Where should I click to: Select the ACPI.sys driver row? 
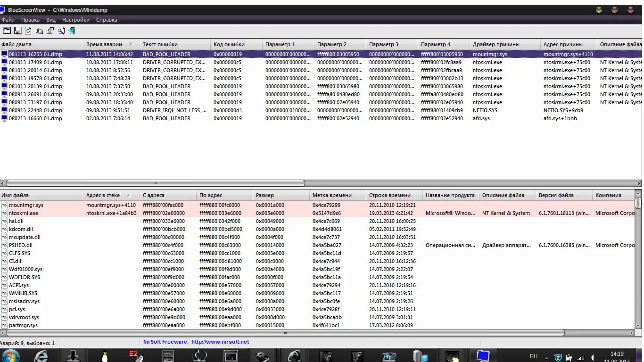coord(317,285)
